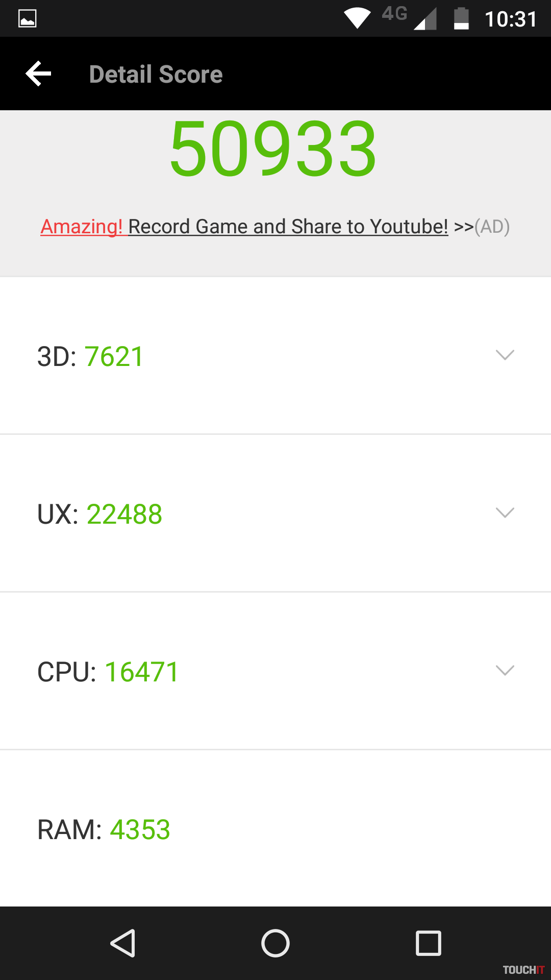Expand the CPU score details chevron

[505, 670]
